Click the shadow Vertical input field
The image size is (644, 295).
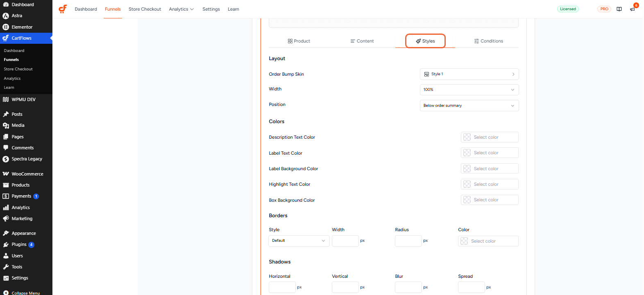(x=345, y=287)
